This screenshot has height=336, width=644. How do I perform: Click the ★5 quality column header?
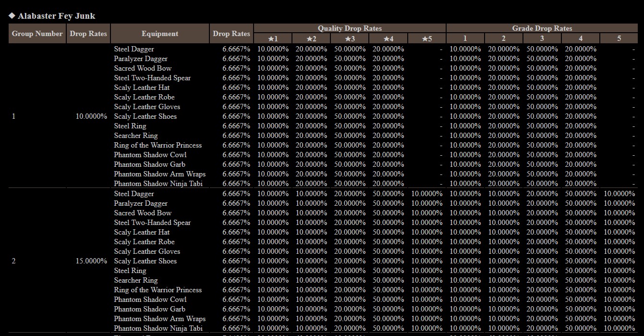click(x=427, y=38)
